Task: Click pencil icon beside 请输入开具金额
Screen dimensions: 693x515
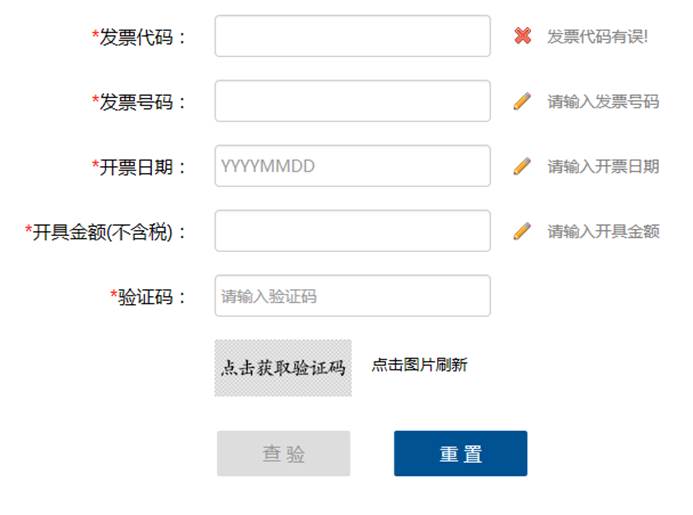Action: 522,231
